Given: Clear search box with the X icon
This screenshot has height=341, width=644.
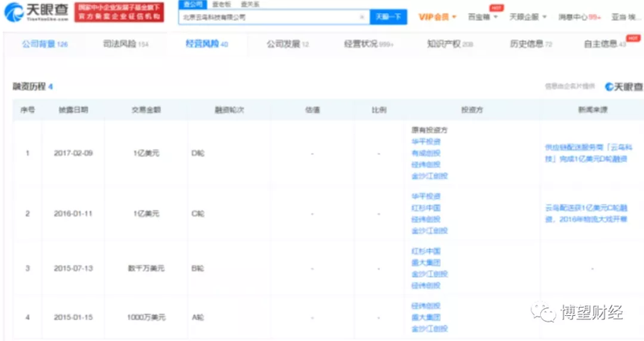Looking at the screenshot, I should [x=361, y=17].
